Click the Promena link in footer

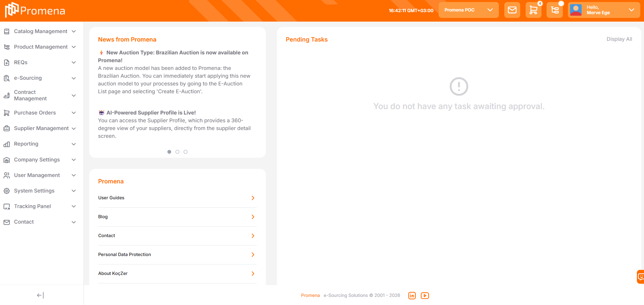(310, 296)
